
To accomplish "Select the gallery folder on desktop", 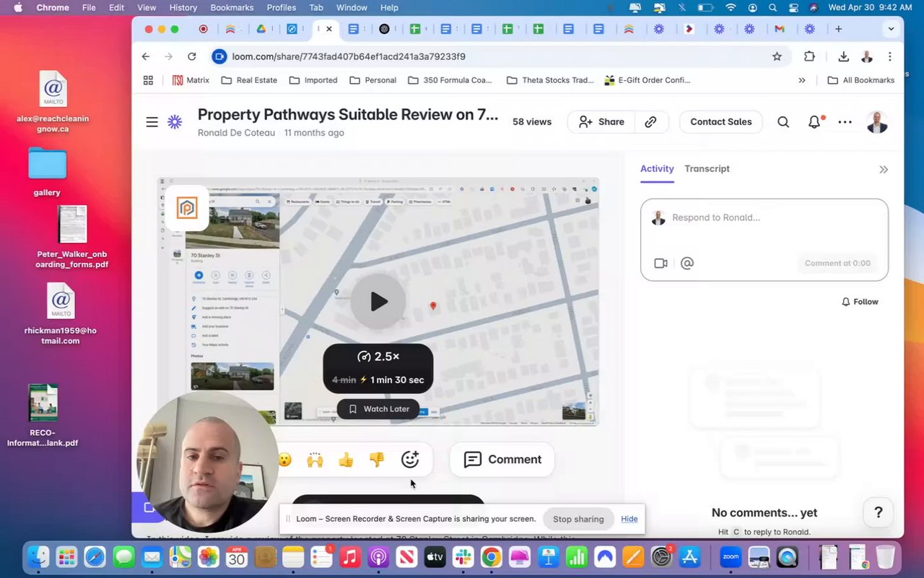I will coord(47,171).
